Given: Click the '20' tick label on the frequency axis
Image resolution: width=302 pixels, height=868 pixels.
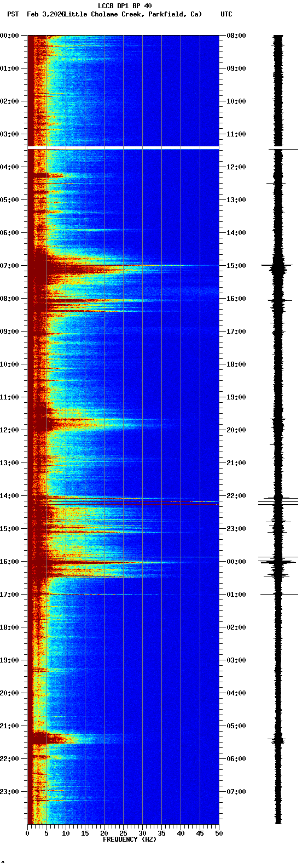Looking at the screenshot, I should click(x=104, y=833).
